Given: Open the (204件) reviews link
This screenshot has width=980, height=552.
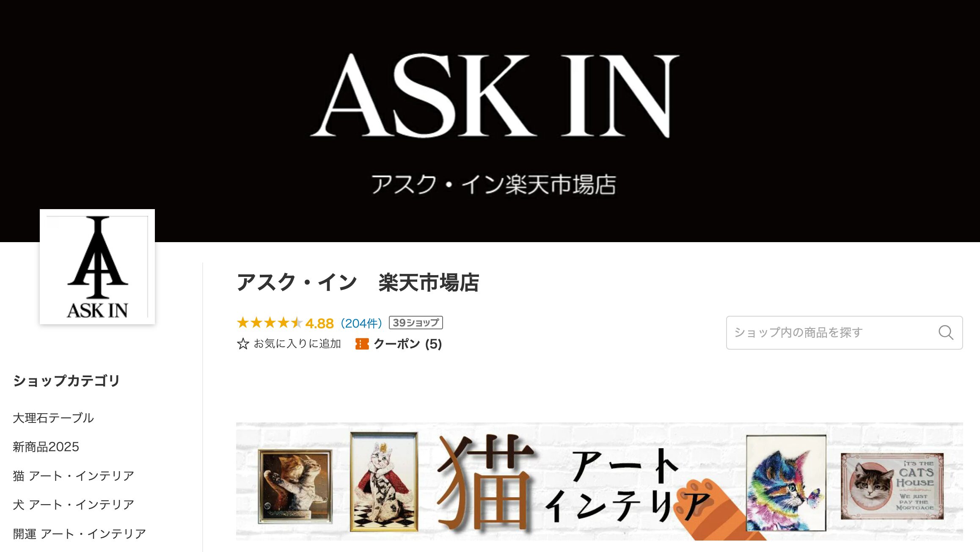Looking at the screenshot, I should 361,323.
